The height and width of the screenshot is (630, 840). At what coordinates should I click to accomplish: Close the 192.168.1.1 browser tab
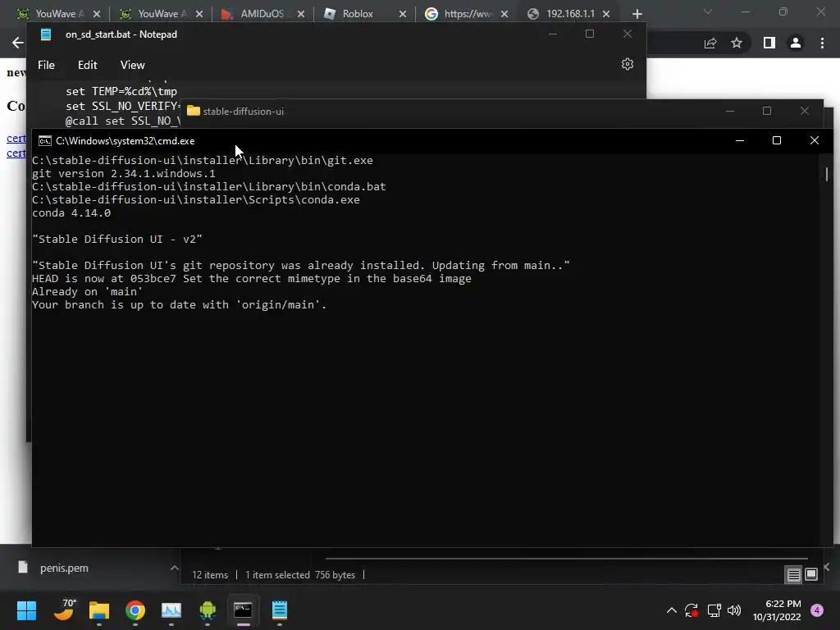pos(606,14)
